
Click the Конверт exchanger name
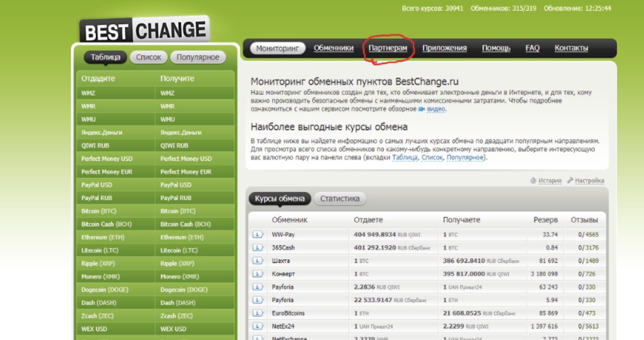[284, 274]
